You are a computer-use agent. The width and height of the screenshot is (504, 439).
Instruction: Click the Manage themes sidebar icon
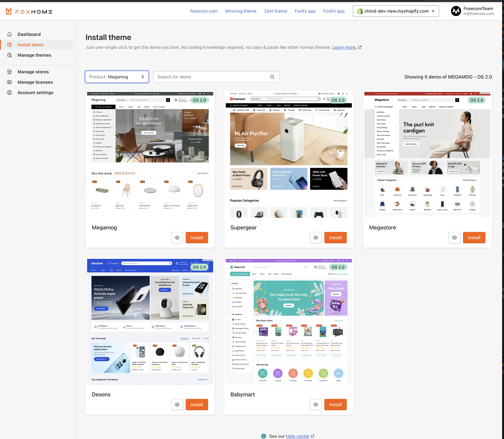[10, 55]
